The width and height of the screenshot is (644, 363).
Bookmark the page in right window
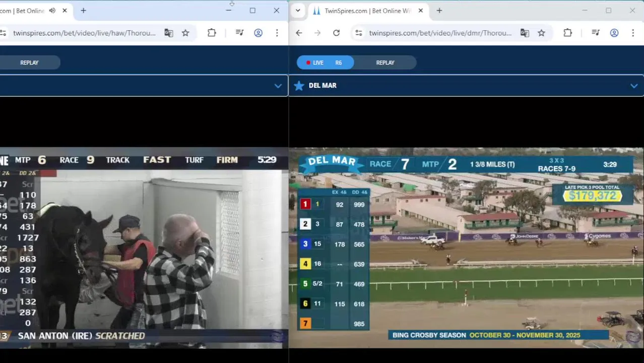point(541,33)
